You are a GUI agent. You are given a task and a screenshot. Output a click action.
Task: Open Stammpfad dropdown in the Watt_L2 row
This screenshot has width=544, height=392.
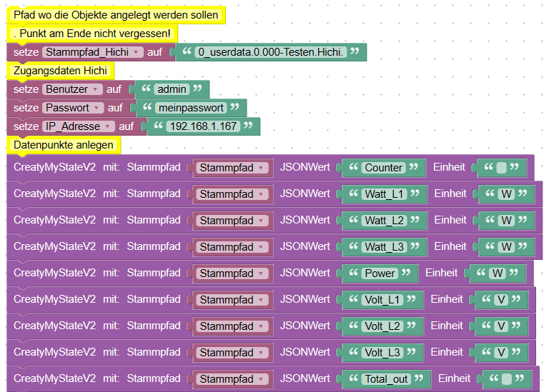(x=232, y=221)
